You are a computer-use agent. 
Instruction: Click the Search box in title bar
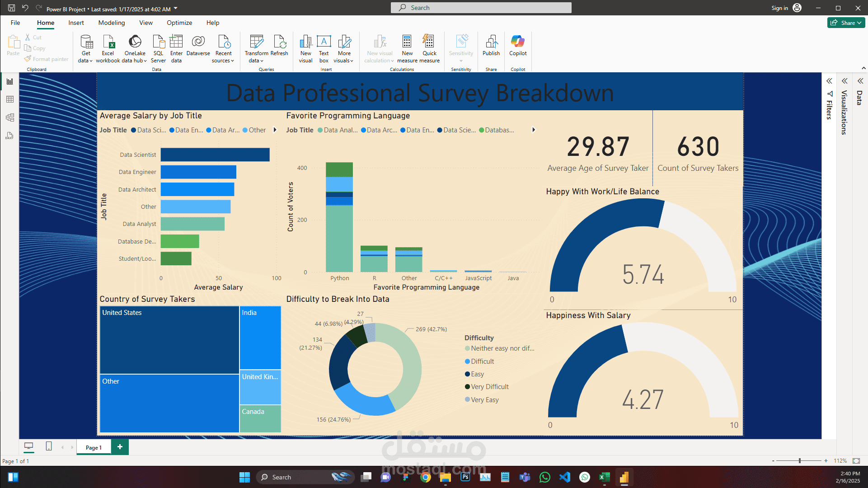(481, 8)
